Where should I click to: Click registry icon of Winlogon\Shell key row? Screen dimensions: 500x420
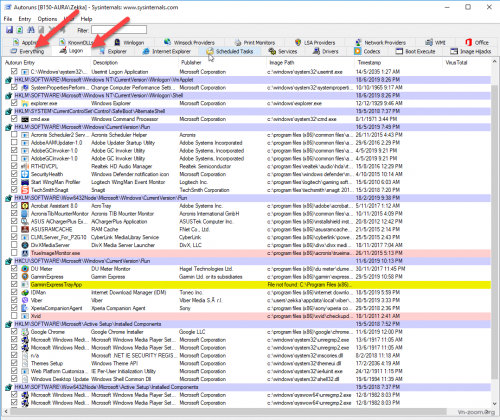coord(9,96)
